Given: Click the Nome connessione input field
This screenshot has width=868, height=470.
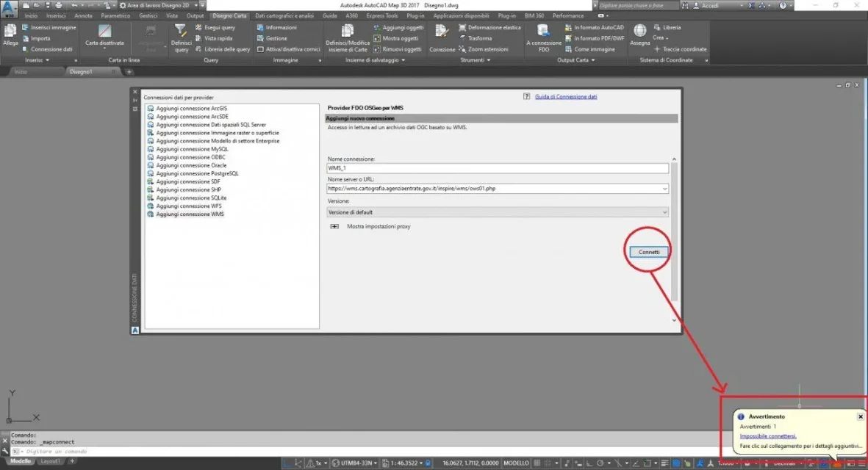Looking at the screenshot, I should coord(497,168).
